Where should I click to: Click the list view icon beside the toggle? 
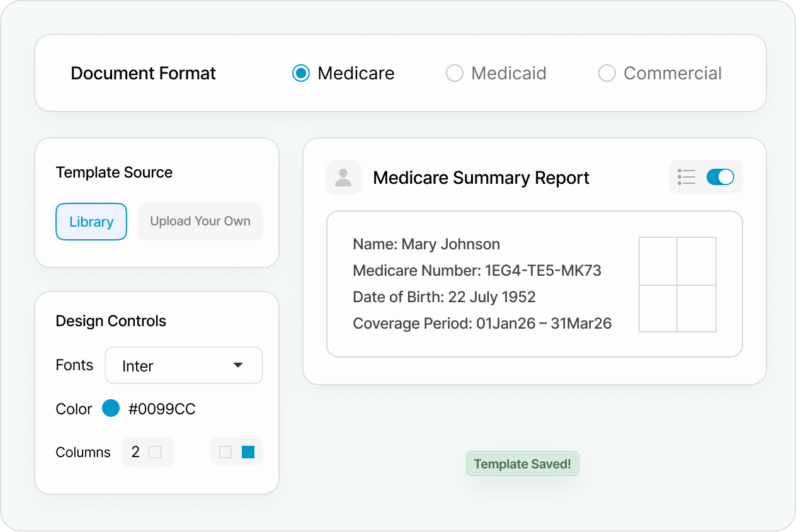686,177
